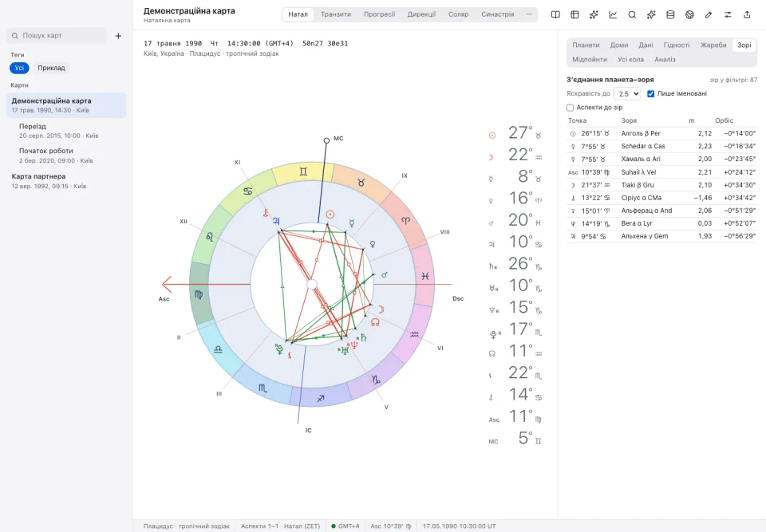Open the line chart graph icon

(613, 14)
